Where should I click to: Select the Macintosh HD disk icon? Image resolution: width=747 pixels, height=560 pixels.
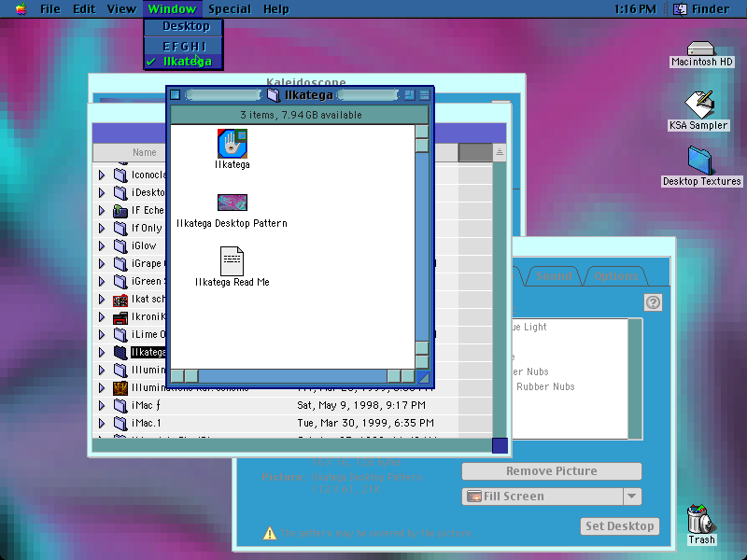[x=701, y=49]
